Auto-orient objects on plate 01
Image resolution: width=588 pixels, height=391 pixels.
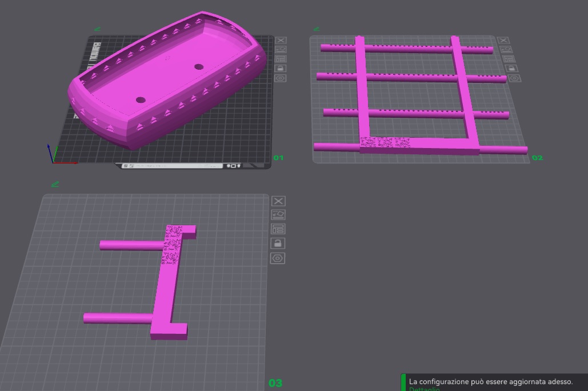[x=280, y=50]
